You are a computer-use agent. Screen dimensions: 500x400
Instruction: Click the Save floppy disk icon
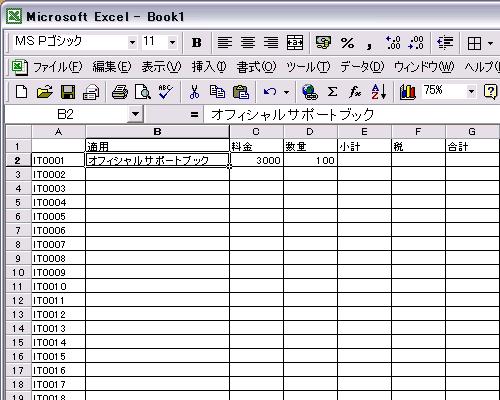tap(68, 92)
